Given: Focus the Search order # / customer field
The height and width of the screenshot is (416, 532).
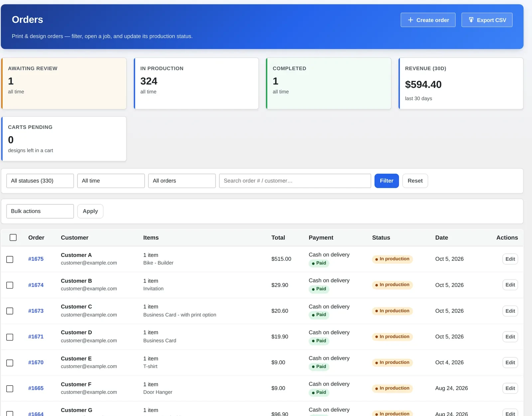Looking at the screenshot, I should point(295,181).
